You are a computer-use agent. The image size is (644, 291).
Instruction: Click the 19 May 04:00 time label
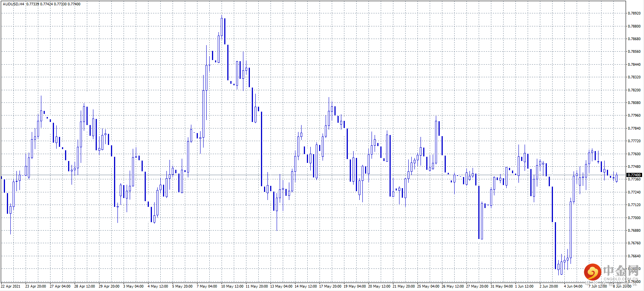pyautogui.click(x=355, y=286)
